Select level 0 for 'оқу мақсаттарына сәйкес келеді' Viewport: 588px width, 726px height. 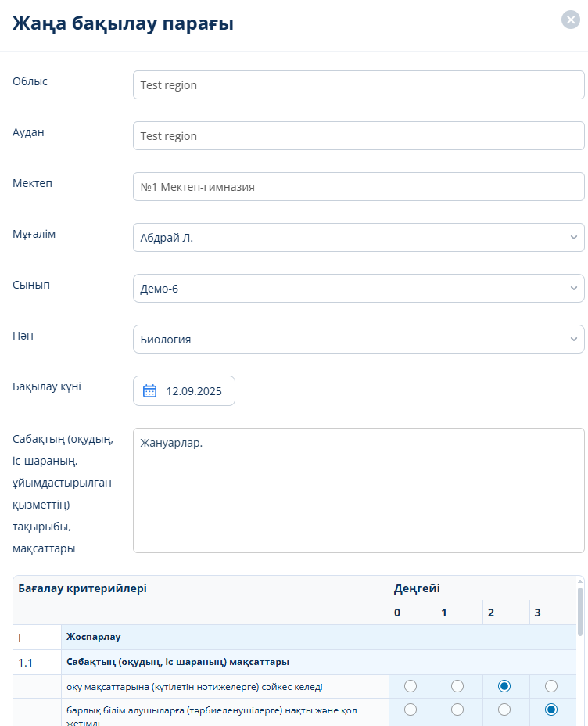411,686
